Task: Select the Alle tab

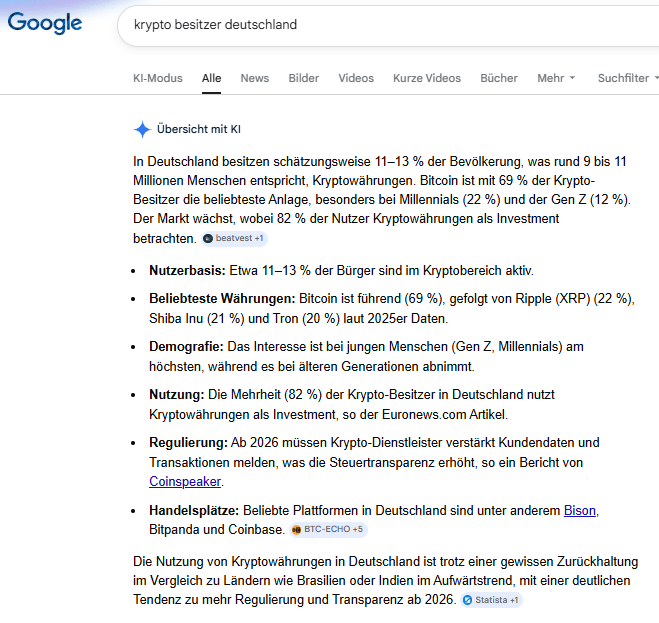Action: (x=211, y=78)
